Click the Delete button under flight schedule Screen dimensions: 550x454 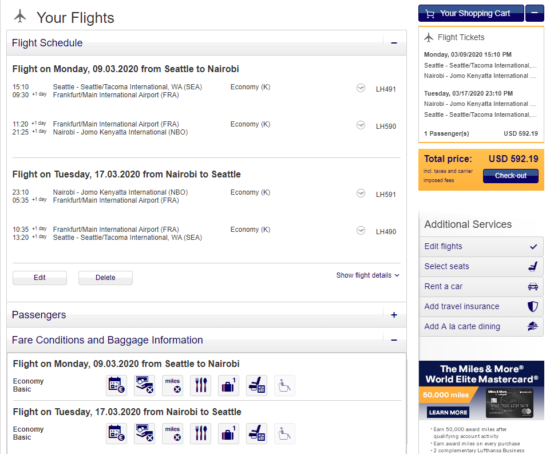(105, 278)
